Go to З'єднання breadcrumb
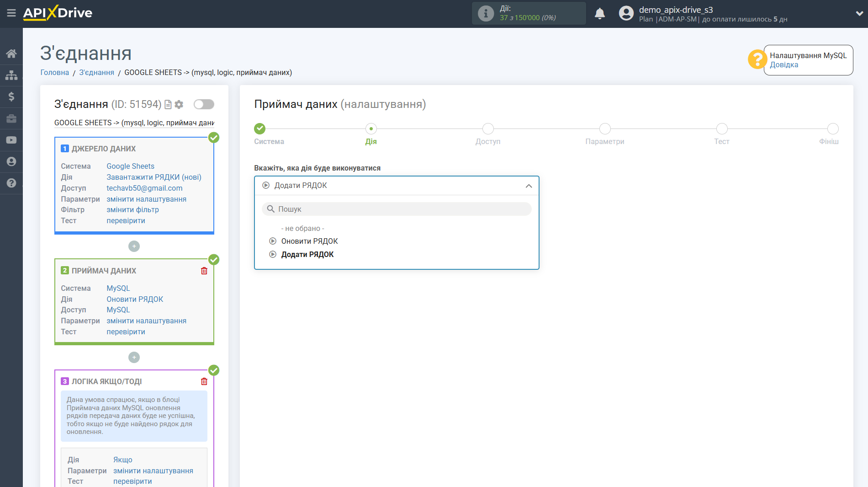This screenshot has height=487, width=868. (96, 72)
